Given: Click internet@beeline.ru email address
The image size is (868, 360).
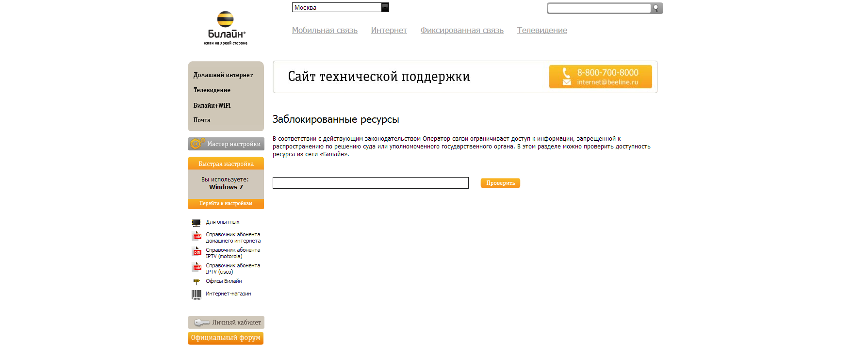Looking at the screenshot, I should tap(607, 82).
